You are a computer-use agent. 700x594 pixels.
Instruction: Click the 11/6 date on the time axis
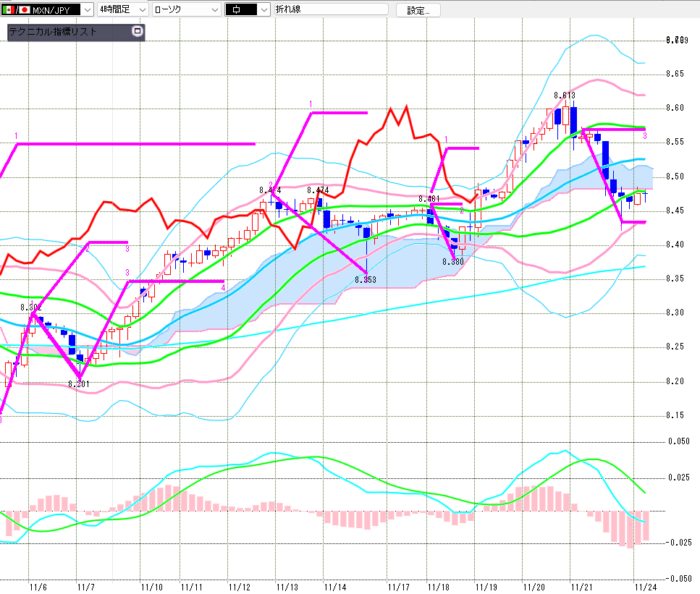tap(38, 587)
